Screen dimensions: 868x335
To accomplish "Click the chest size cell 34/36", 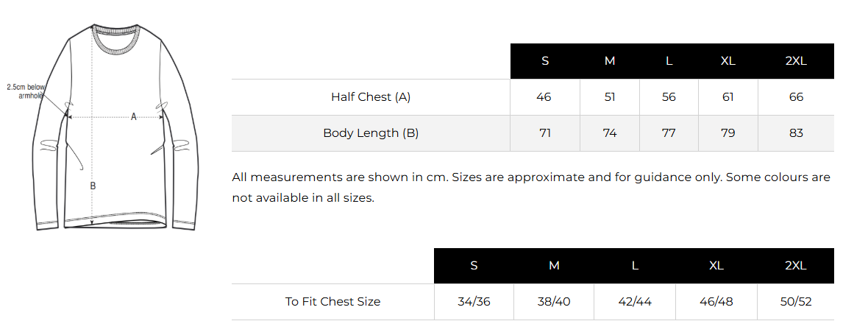I will [474, 302].
